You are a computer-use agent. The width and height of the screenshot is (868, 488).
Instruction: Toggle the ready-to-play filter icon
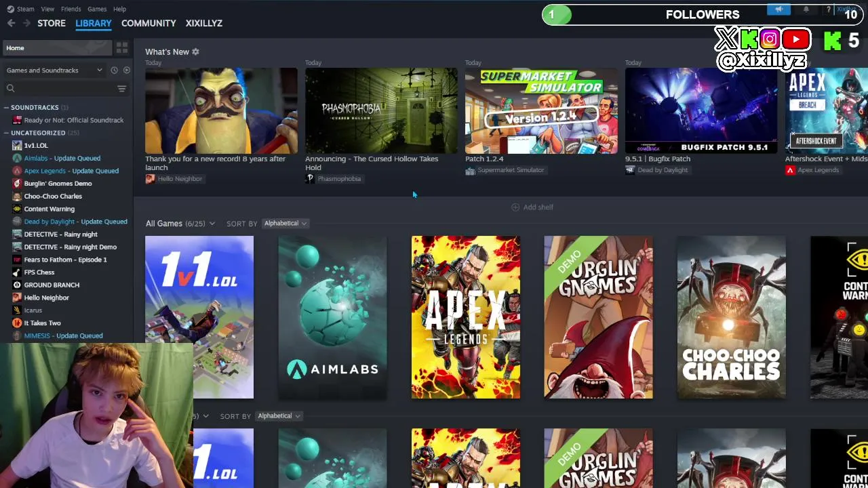(127, 70)
